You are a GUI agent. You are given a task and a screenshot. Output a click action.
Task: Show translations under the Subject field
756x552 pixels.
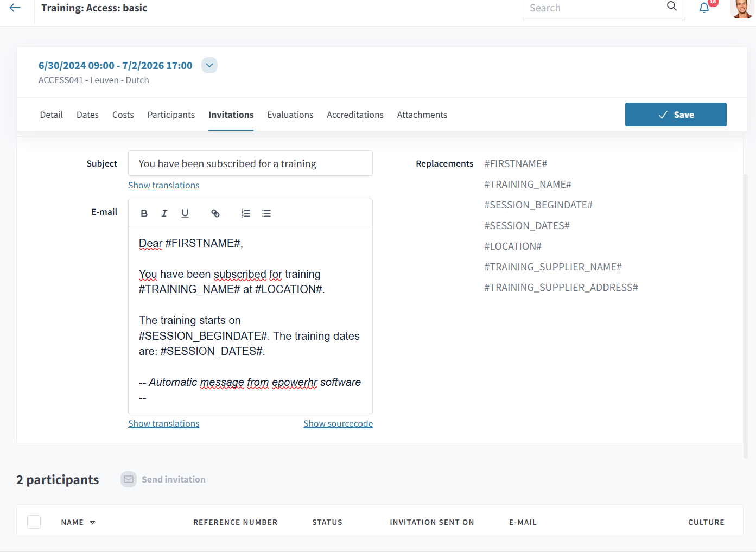[x=164, y=185]
